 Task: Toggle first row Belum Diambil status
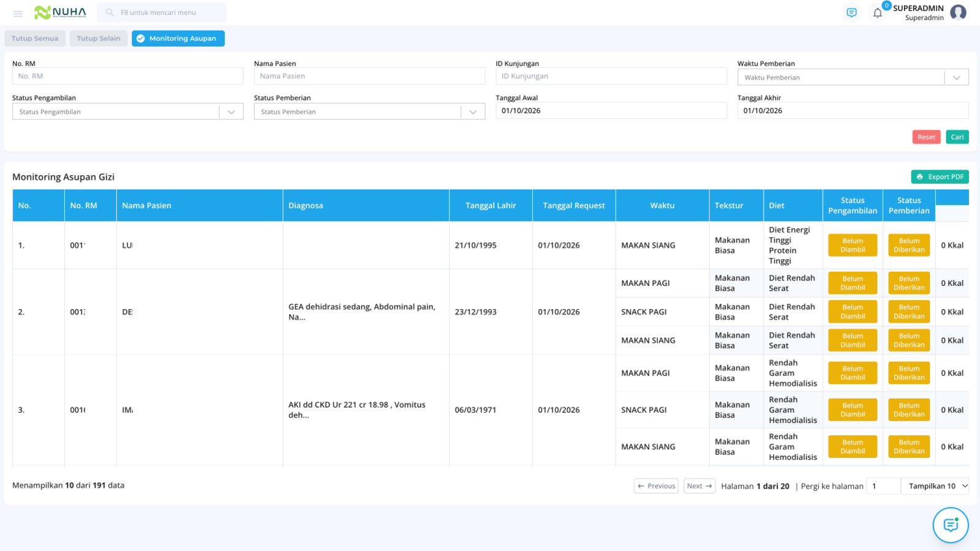[853, 246]
